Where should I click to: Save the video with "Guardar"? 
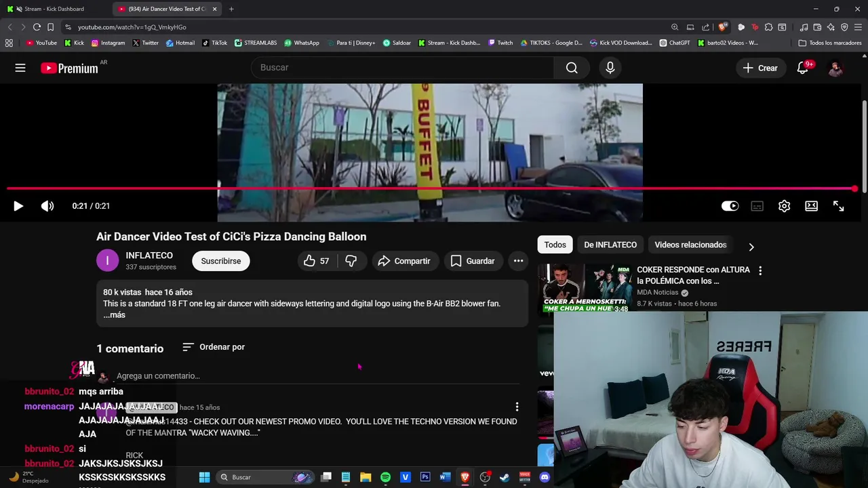(x=473, y=261)
